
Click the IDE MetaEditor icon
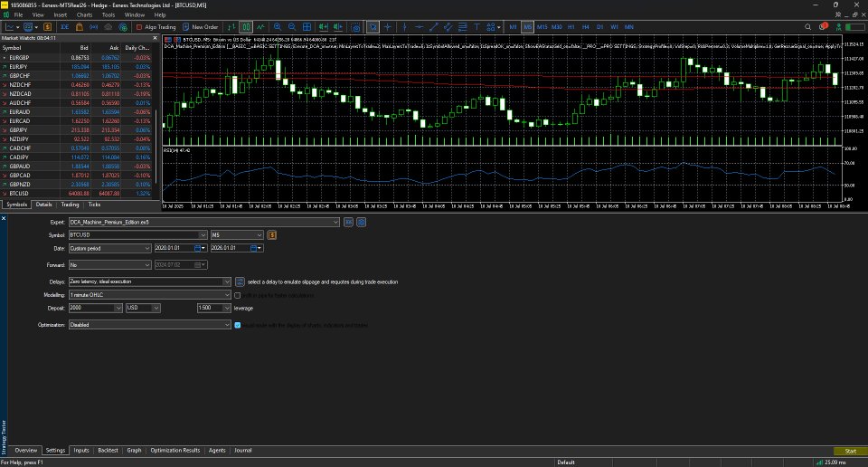coord(65,26)
